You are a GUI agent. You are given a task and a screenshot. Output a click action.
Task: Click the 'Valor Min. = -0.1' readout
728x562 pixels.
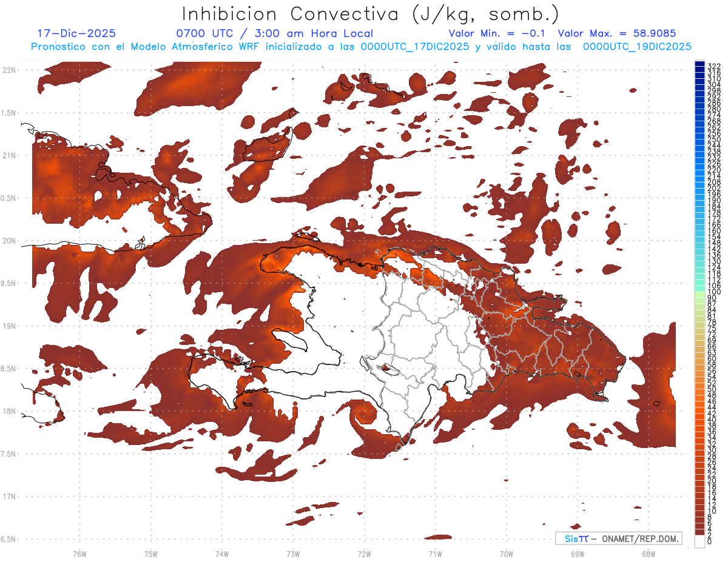(x=497, y=33)
